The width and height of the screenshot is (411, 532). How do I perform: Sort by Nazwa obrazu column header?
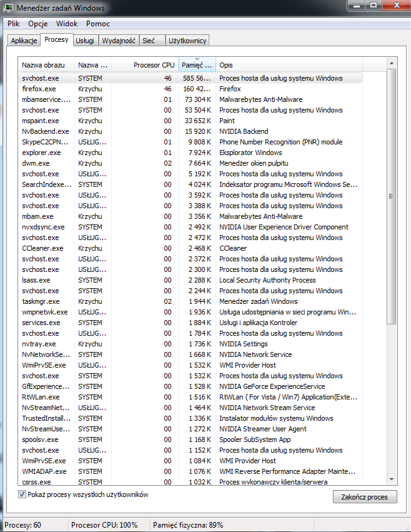tap(46, 65)
